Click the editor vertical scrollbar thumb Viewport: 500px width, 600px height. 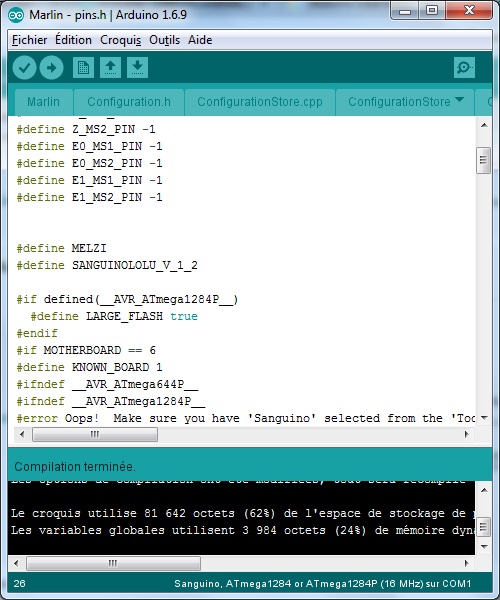pyautogui.click(x=484, y=160)
